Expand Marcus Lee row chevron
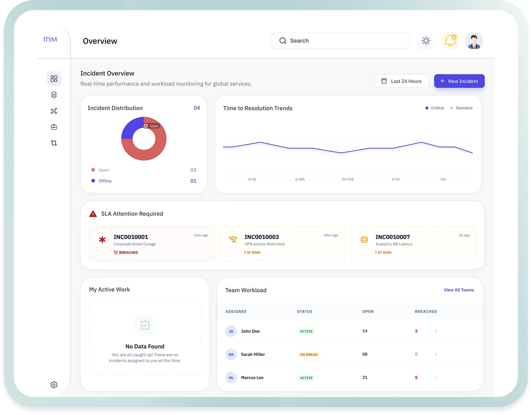This screenshot has height=415, width=532. pyautogui.click(x=436, y=378)
